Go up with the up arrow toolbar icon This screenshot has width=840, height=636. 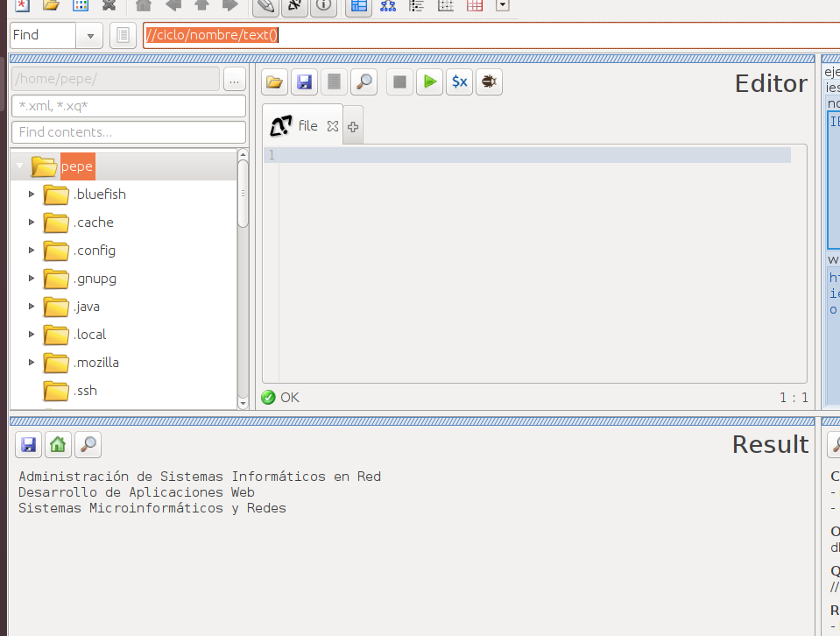click(x=201, y=5)
